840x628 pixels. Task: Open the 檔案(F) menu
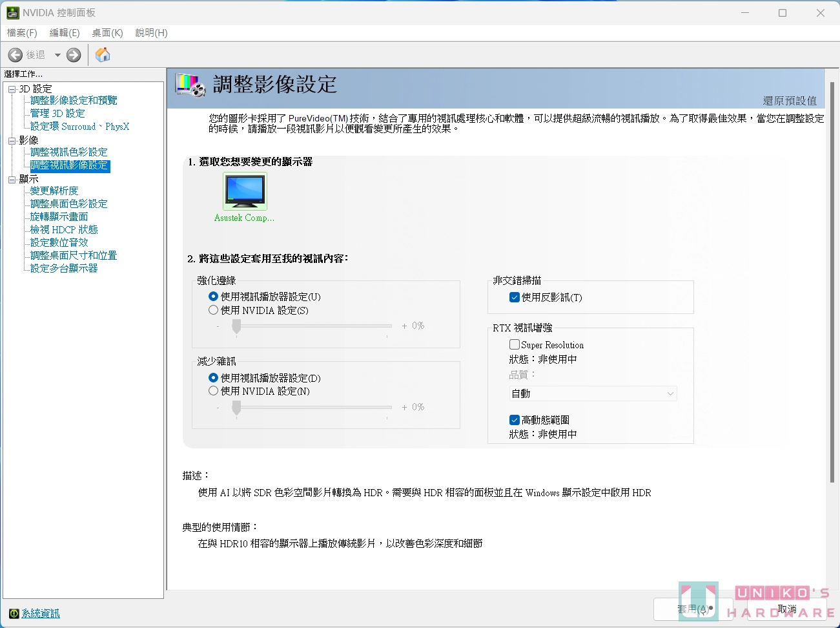coord(22,33)
